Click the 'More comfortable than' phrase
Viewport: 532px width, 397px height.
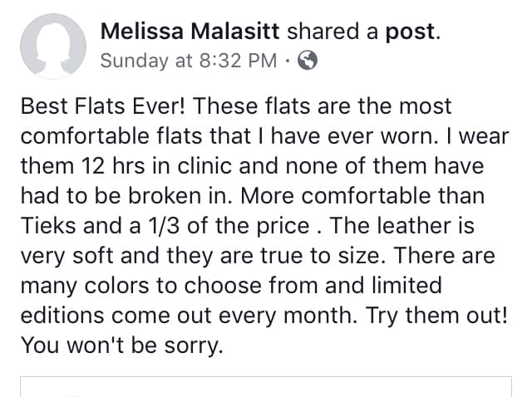362,196
